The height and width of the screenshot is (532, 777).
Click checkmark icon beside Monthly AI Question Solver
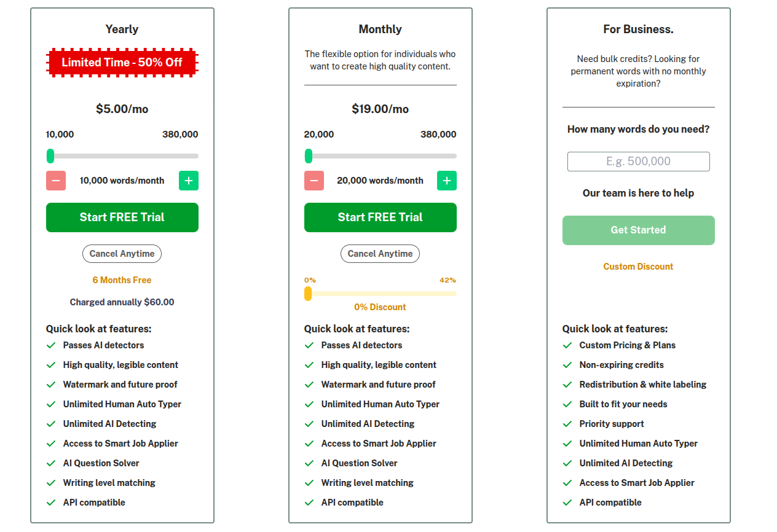(309, 463)
